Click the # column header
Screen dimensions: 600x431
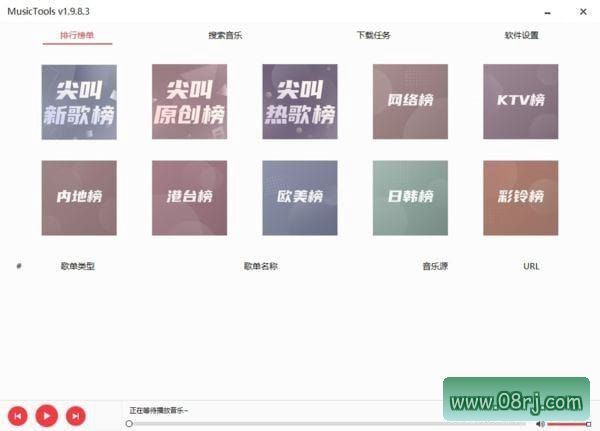[x=19, y=266]
